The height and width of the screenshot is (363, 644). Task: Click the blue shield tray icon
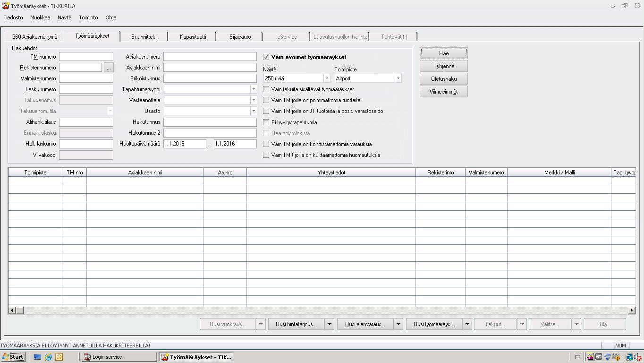coord(608,357)
